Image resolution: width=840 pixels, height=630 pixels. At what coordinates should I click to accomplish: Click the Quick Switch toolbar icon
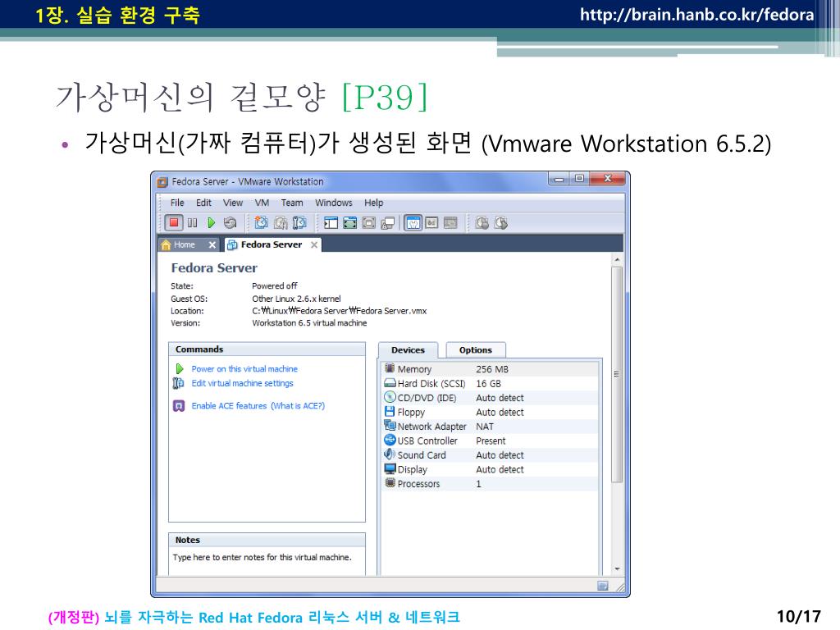tap(368, 223)
